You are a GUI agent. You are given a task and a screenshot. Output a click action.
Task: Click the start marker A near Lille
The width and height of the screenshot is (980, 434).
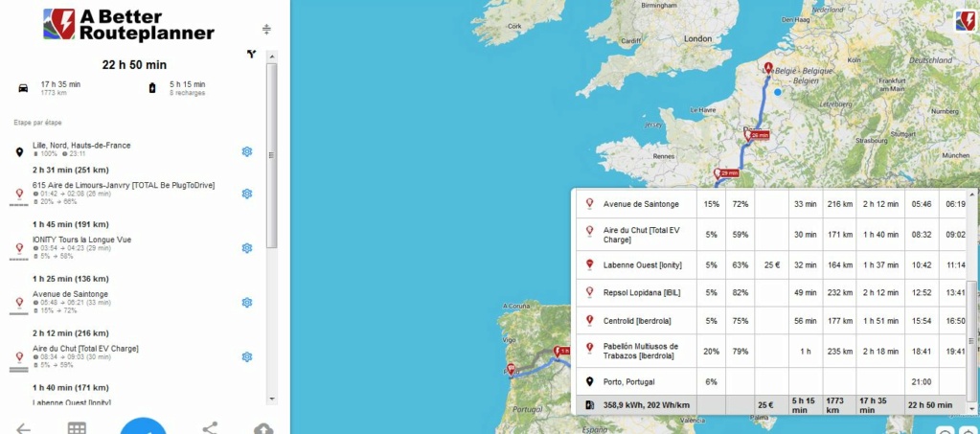[x=768, y=67]
